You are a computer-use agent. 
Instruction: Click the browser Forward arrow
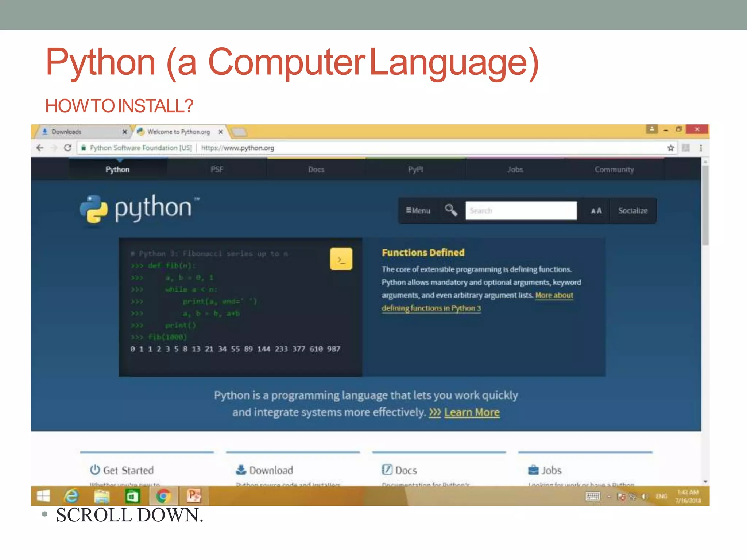(54, 148)
